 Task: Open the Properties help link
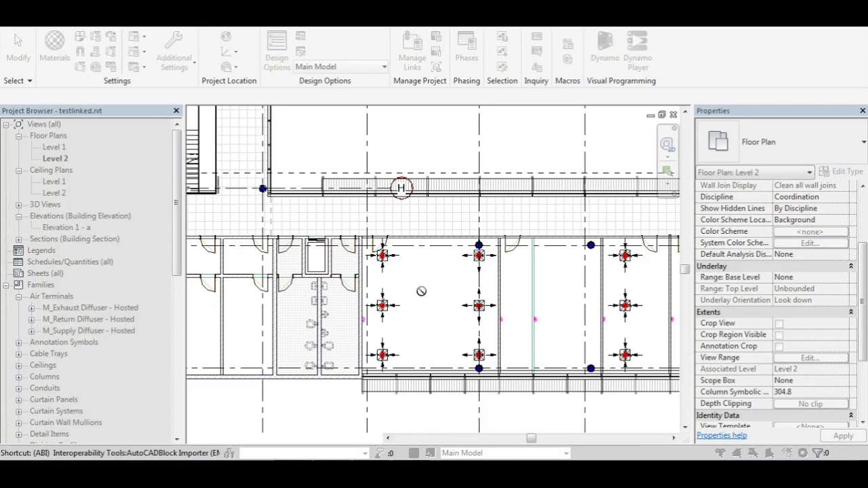[x=722, y=435]
